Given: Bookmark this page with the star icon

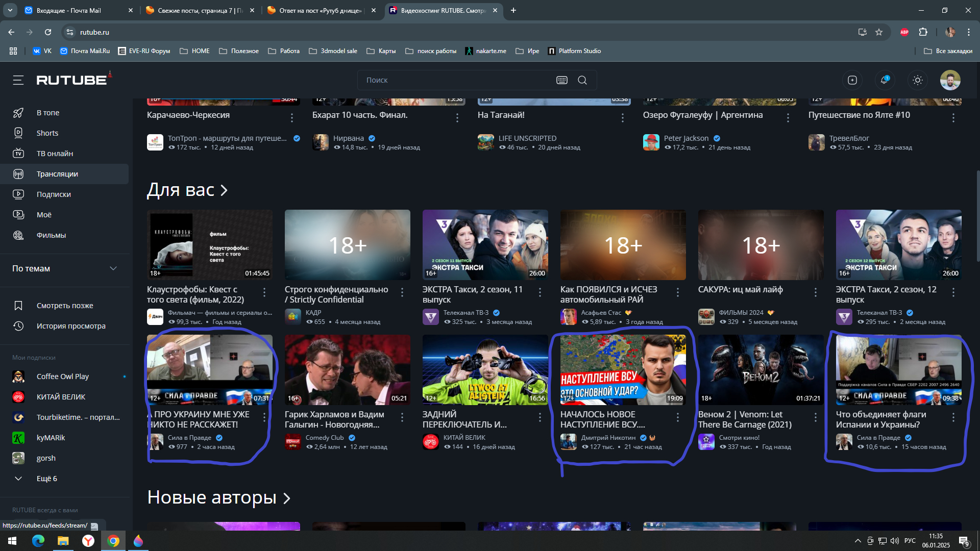Looking at the screenshot, I should pos(879,32).
